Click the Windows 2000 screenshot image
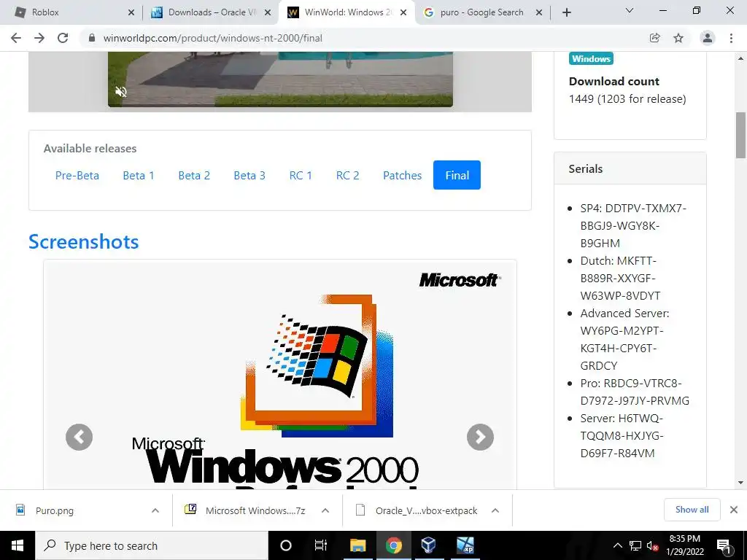 coord(280,375)
